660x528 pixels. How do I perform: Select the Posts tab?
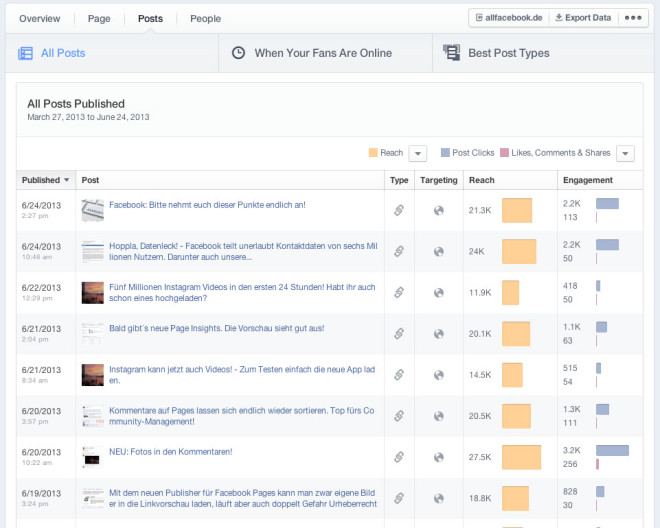click(150, 19)
